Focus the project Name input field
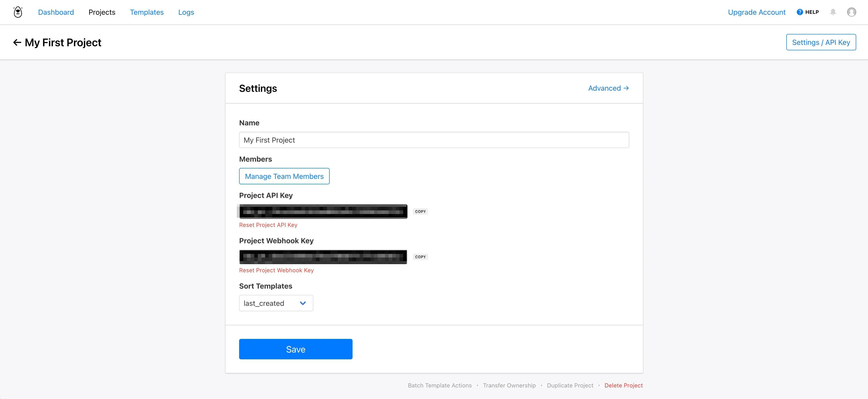This screenshot has width=868, height=399. click(x=434, y=140)
